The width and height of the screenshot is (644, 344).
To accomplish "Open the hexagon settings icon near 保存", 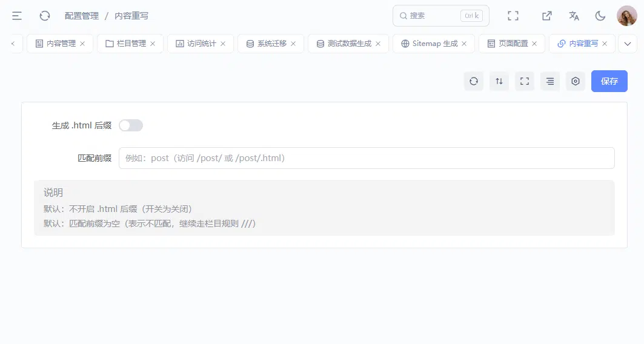I will click(x=576, y=81).
